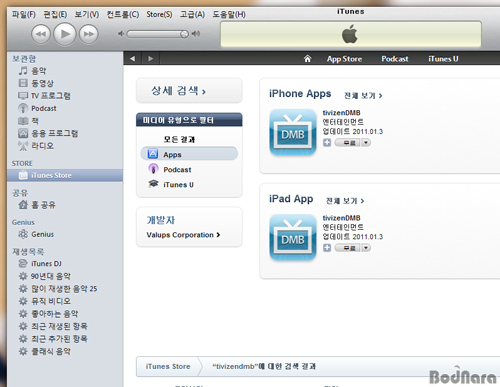
Task: Adjust the volume slider knob
Action: tap(184, 34)
